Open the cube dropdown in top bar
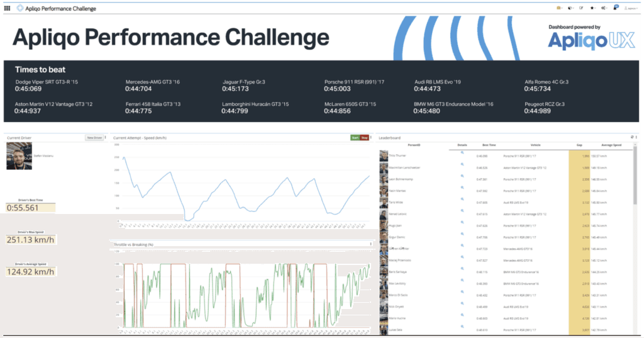The image size is (644, 338). [x=570, y=8]
